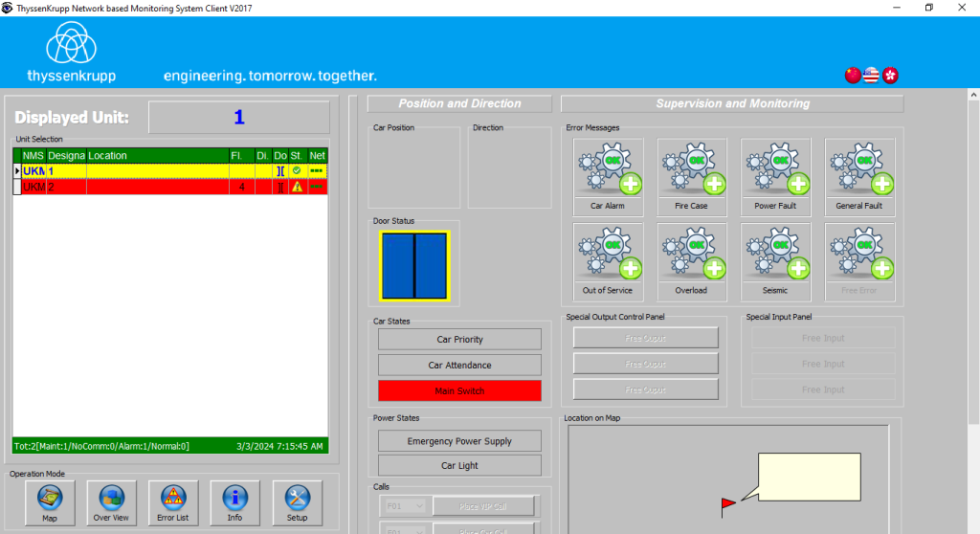The height and width of the screenshot is (534, 980).
Task: Open the Over View mode
Action: pyautogui.click(x=111, y=502)
